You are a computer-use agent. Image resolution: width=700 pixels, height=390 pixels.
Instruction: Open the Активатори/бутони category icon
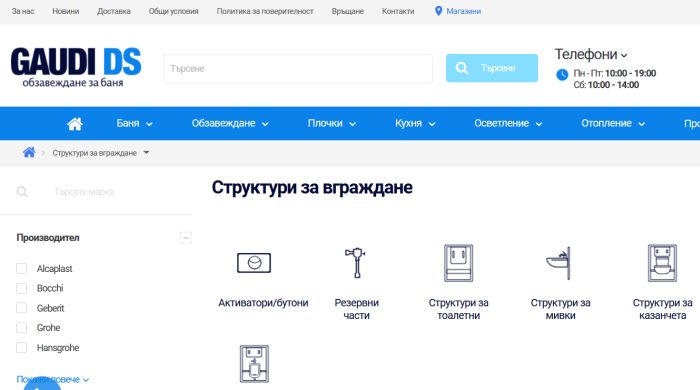click(x=254, y=263)
